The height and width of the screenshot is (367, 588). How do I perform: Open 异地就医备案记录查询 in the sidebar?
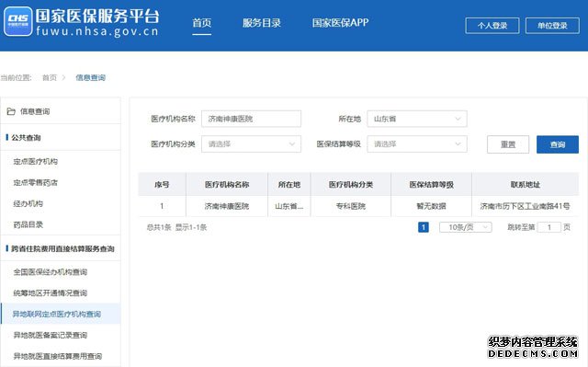pos(51,335)
